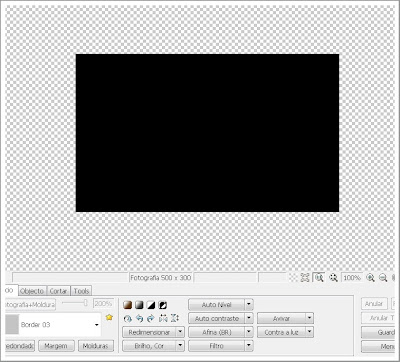Rotate the photo 90 degrees counterclockwise
This screenshot has height=362, width=400.
tap(139, 319)
